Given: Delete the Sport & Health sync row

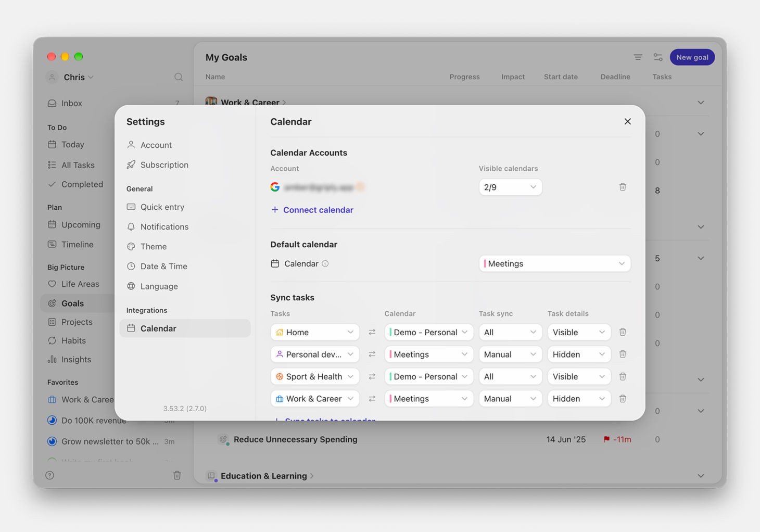Looking at the screenshot, I should (x=623, y=376).
